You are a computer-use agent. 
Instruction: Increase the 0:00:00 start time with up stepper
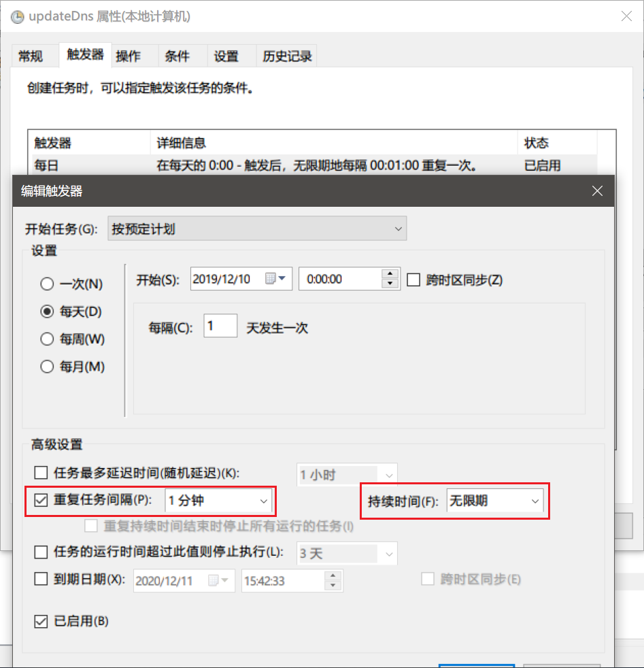[388, 274]
